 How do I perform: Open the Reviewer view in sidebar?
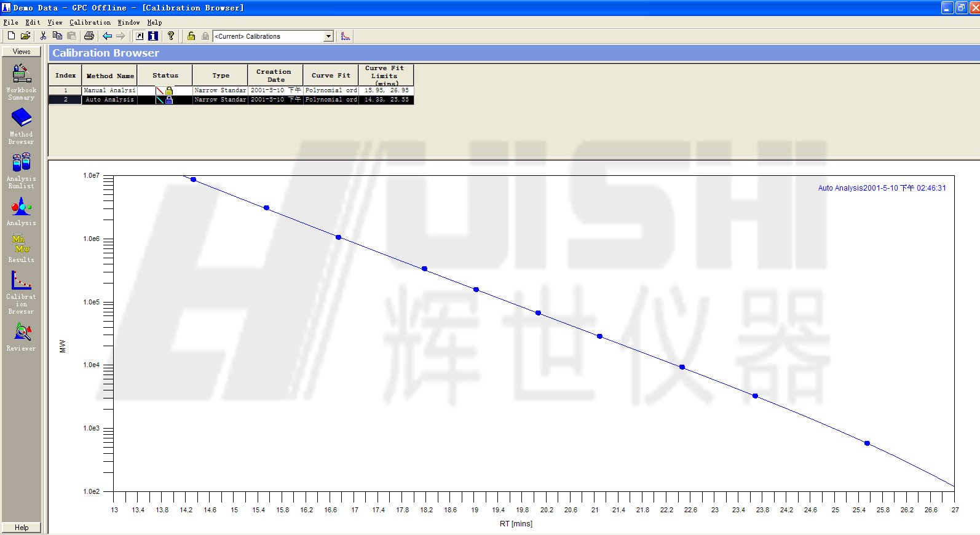coord(22,337)
